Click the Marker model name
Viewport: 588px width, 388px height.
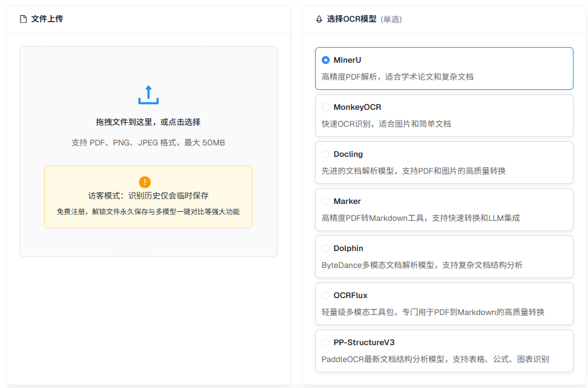coord(347,202)
